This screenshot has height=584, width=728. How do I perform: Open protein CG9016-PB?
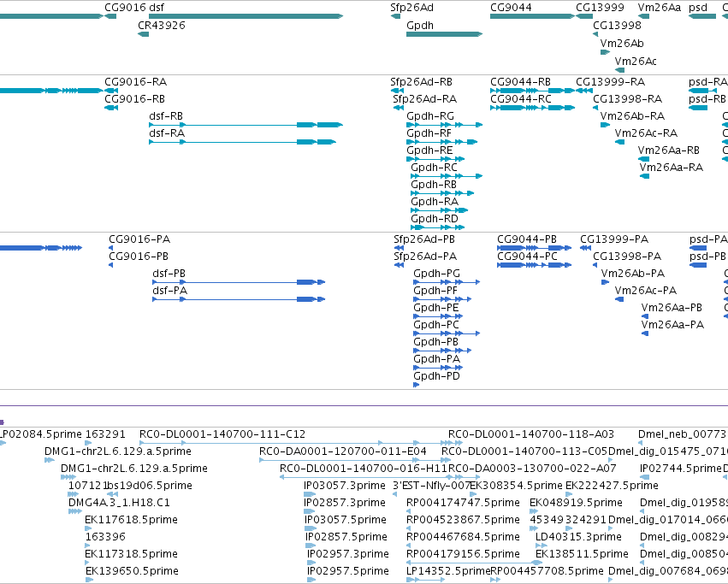[x=139, y=257]
